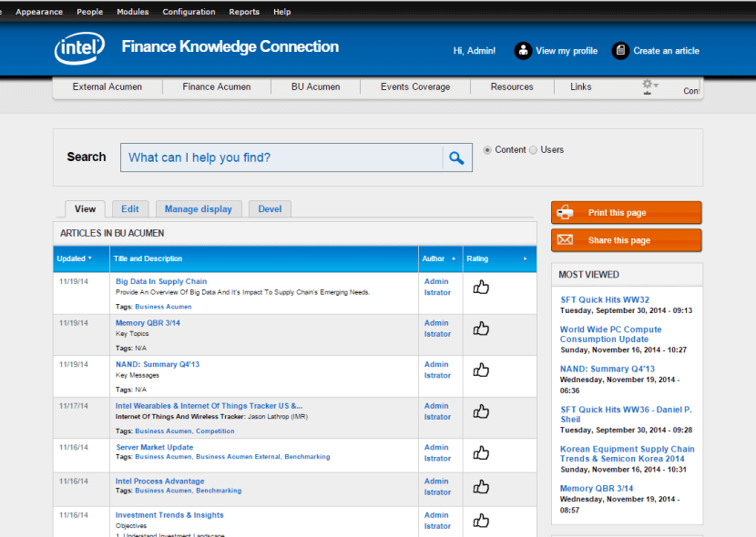756x537 pixels.
Task: Like the Investment Trends & Insights article
Action: coord(481,521)
